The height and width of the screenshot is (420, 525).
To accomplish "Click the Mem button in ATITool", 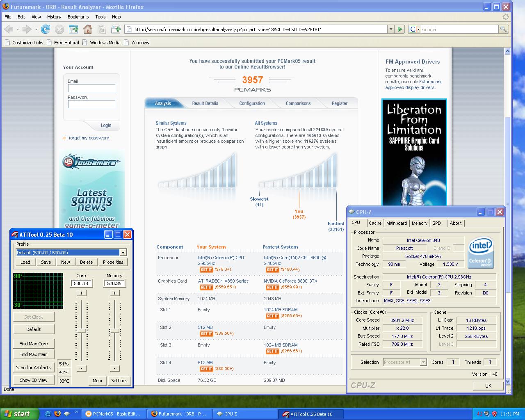I will tap(97, 381).
